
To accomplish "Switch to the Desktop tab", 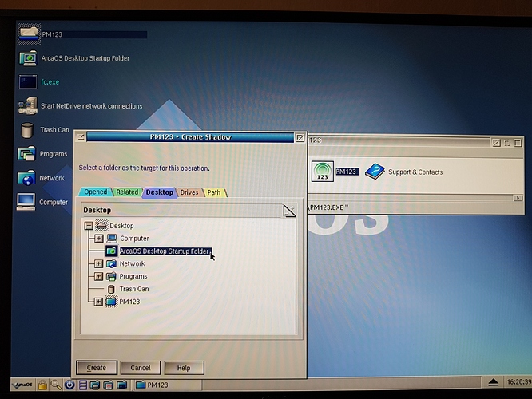I will click(160, 192).
